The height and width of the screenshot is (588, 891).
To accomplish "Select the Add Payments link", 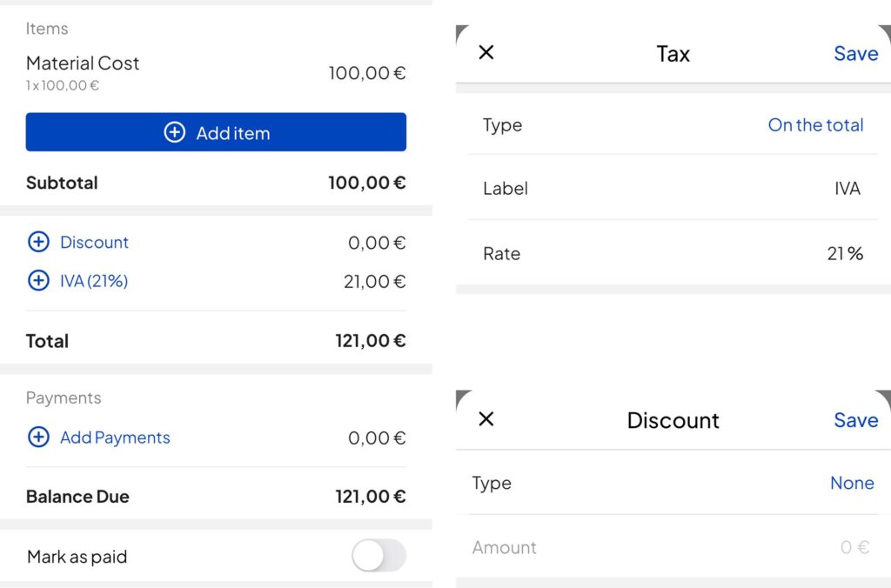I will coord(115,438).
